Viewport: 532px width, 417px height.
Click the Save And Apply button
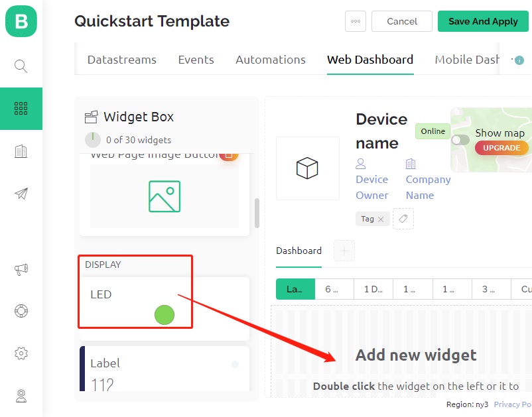483,21
